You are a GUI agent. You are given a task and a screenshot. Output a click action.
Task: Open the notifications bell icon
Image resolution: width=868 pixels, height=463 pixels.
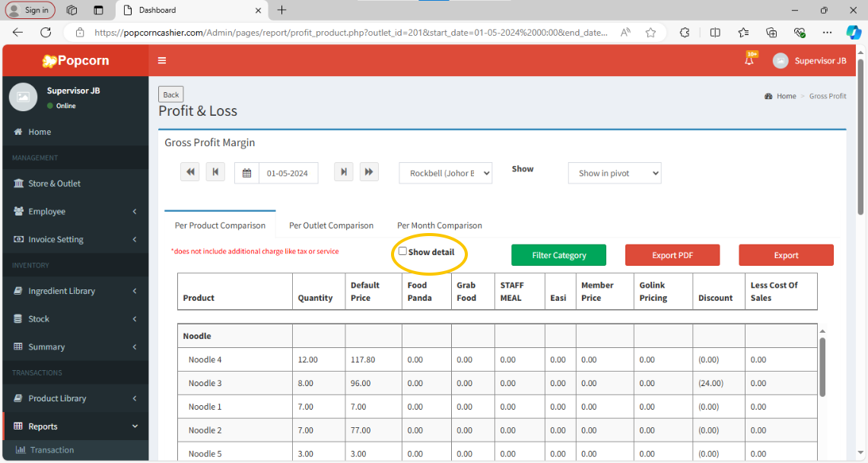coord(749,60)
